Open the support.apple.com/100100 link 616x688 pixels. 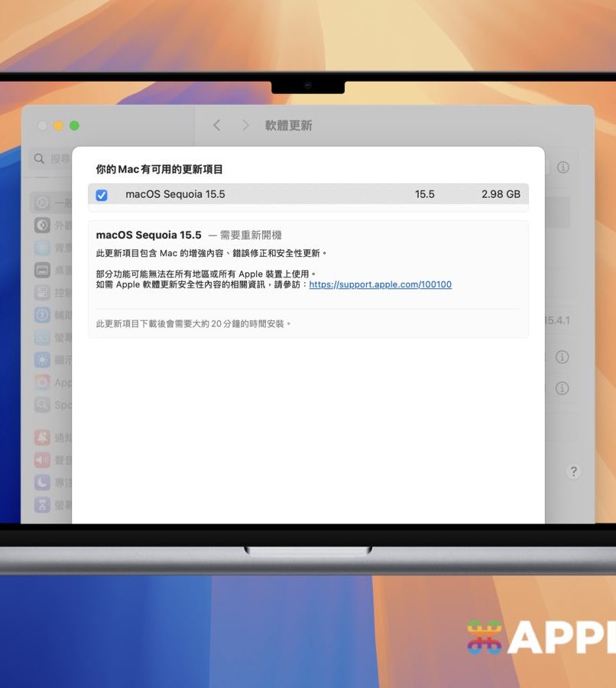380,284
